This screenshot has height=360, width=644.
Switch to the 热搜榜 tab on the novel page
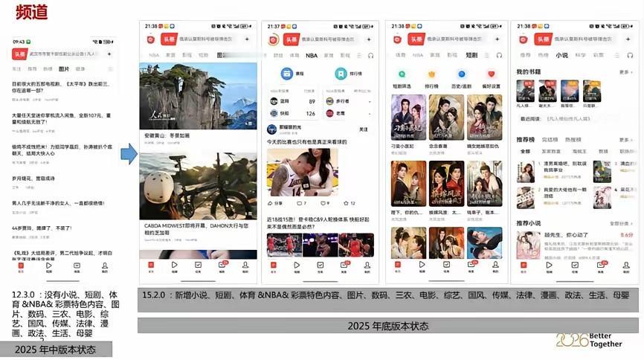tap(573, 140)
